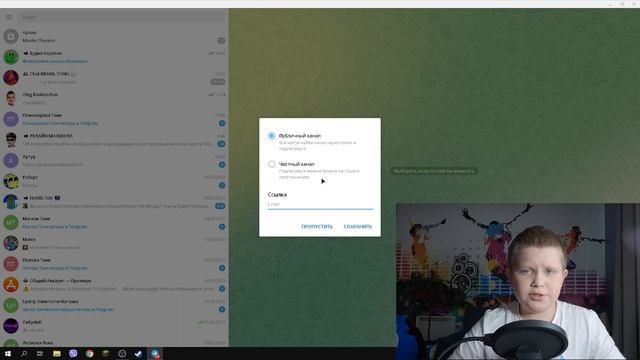Open the Центр Занятости chat
Screen dimensions: 640x360
click(114, 305)
